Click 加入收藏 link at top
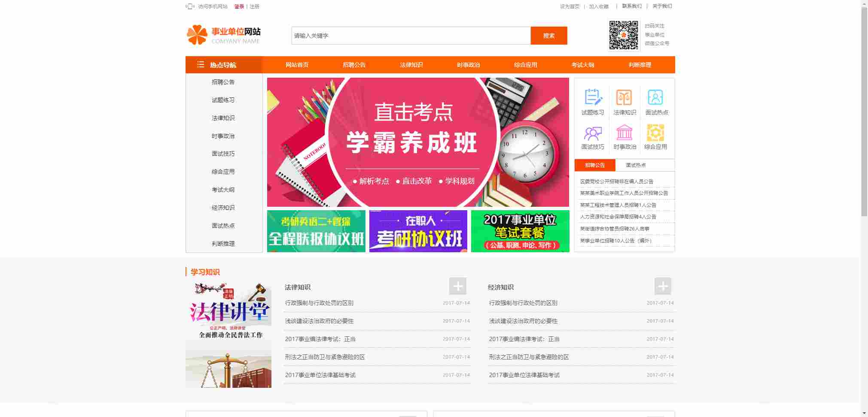868x417 pixels. (599, 6)
